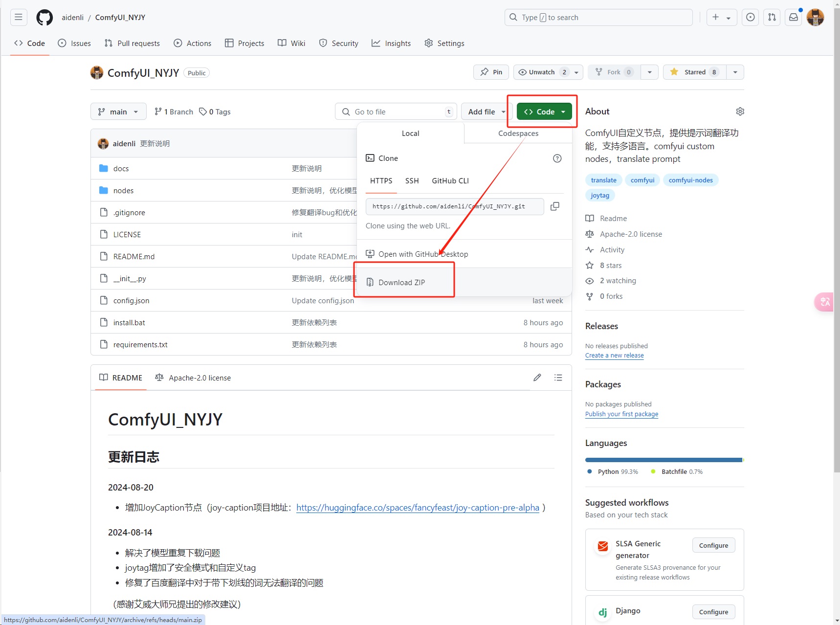
Task: Open the Security tab
Action: click(339, 43)
